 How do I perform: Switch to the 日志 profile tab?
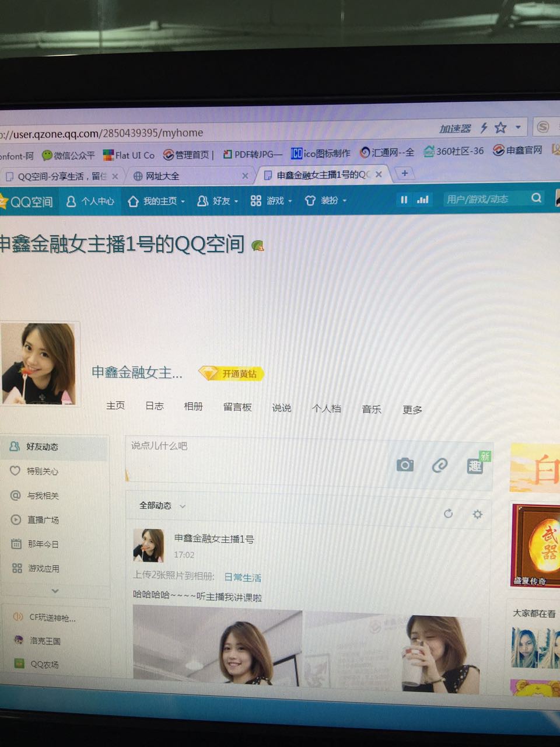click(154, 406)
